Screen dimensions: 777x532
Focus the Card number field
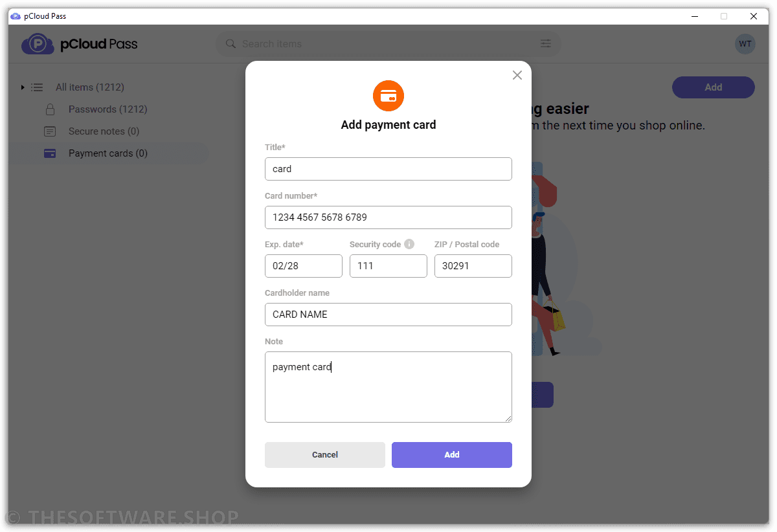click(388, 217)
